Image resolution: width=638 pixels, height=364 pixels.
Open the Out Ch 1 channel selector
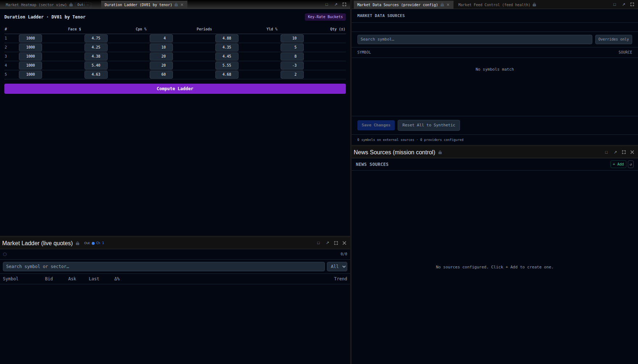click(94, 243)
